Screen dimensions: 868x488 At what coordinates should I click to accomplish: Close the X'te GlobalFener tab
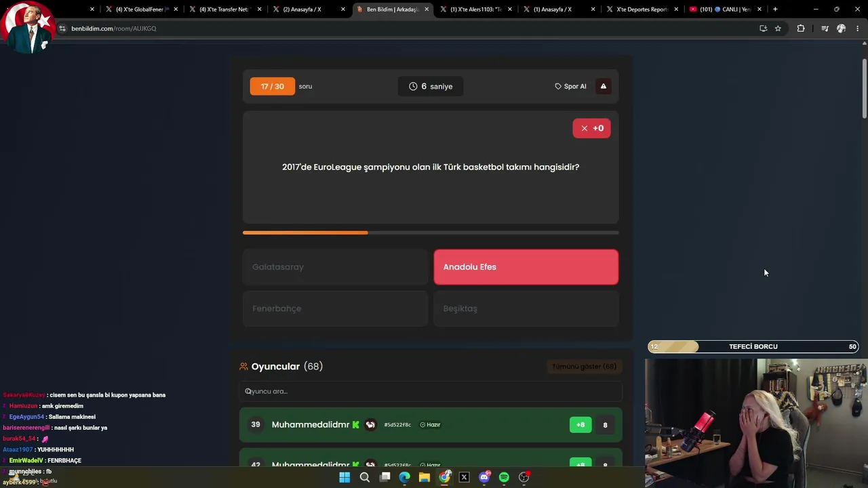tap(176, 9)
